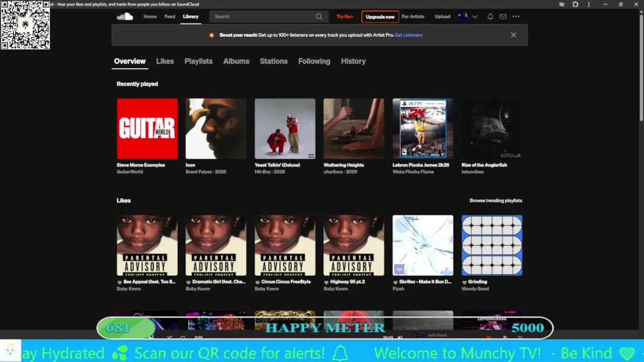The height and width of the screenshot is (362, 644).
Task: Go to the Home nav item
Action: (x=150, y=17)
